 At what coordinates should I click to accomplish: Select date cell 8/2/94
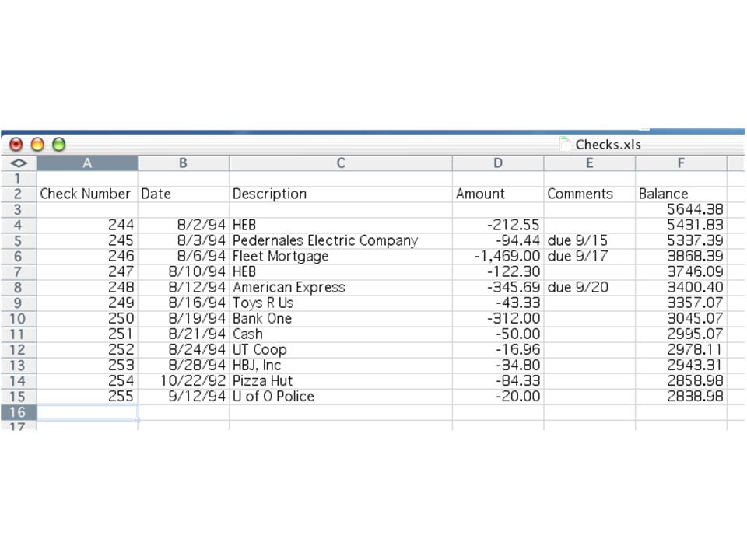pos(184,226)
